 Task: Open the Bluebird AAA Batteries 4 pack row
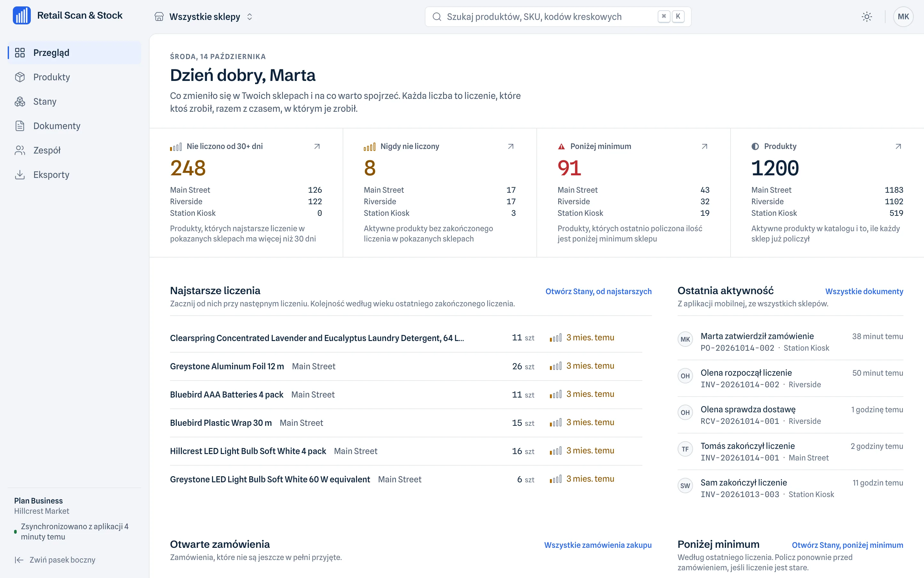[406, 395]
